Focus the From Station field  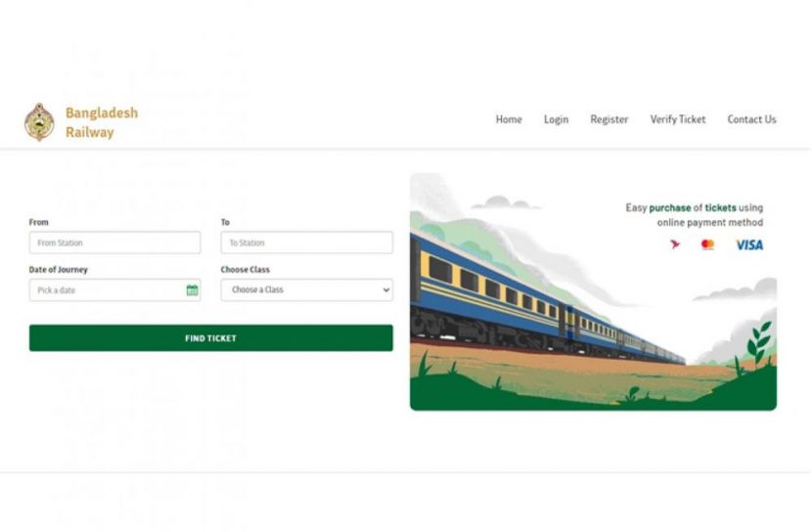pos(115,243)
